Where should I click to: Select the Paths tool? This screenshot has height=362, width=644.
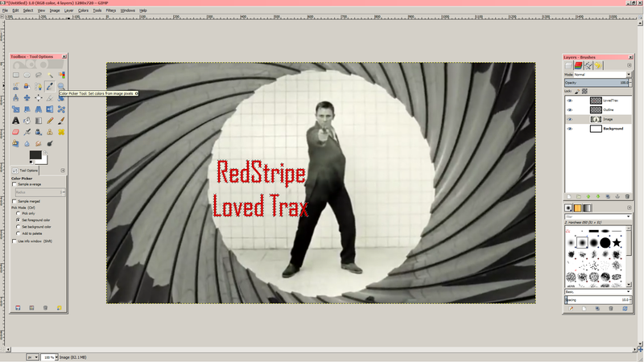pyautogui.click(x=38, y=86)
